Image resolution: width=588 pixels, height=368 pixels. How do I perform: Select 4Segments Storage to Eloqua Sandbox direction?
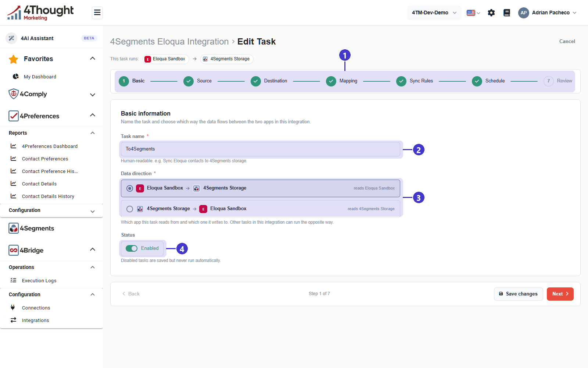pos(261,209)
